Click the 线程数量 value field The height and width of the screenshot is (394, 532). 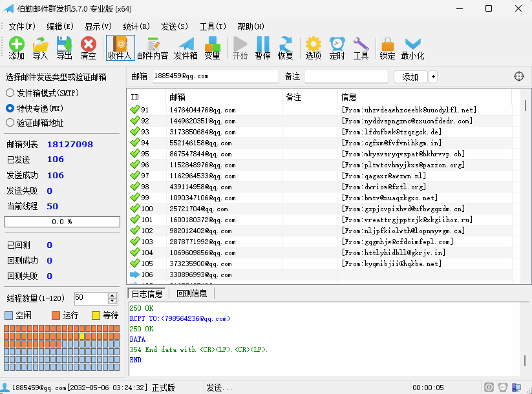tap(91, 298)
